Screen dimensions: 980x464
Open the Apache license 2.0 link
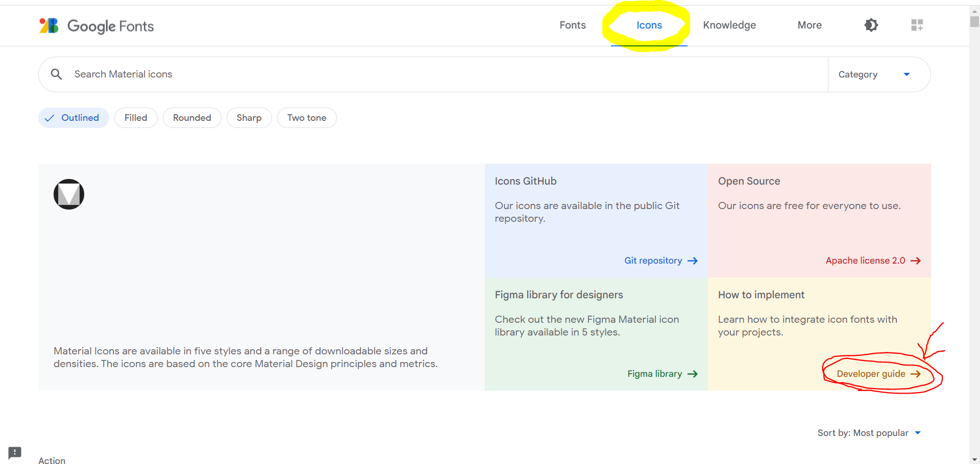click(873, 261)
